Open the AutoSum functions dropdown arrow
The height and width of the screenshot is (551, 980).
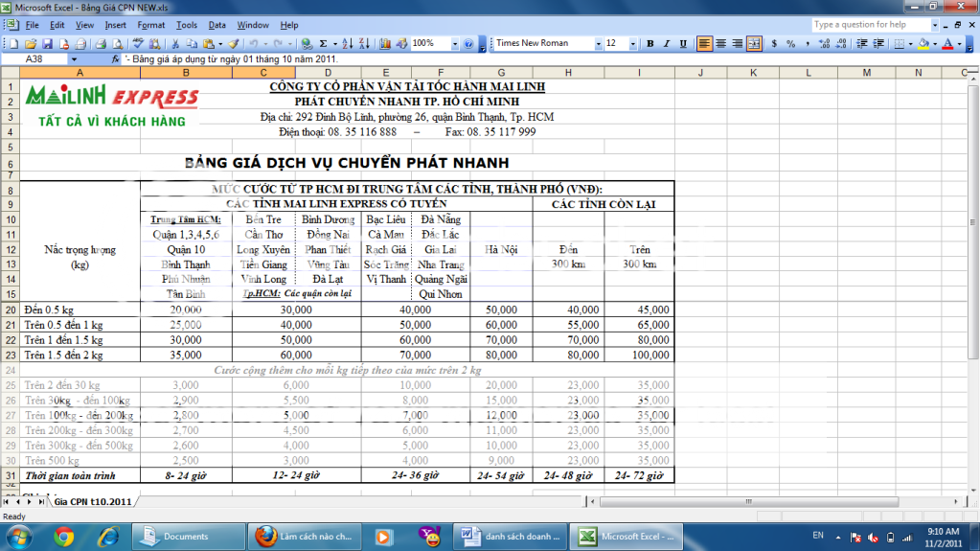[335, 44]
